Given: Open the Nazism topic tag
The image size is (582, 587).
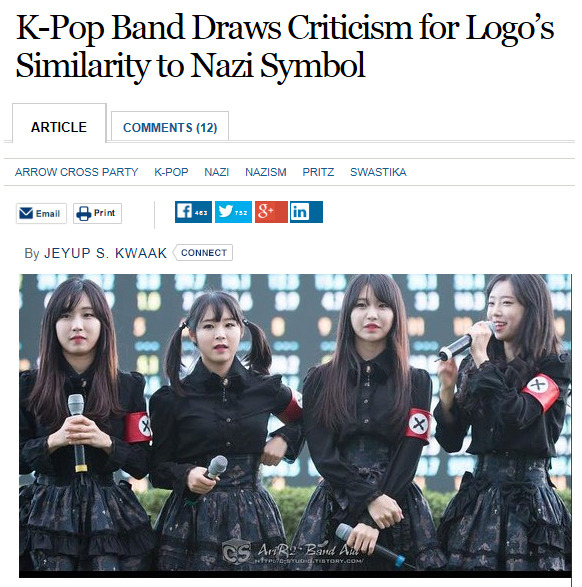Looking at the screenshot, I should (x=266, y=172).
